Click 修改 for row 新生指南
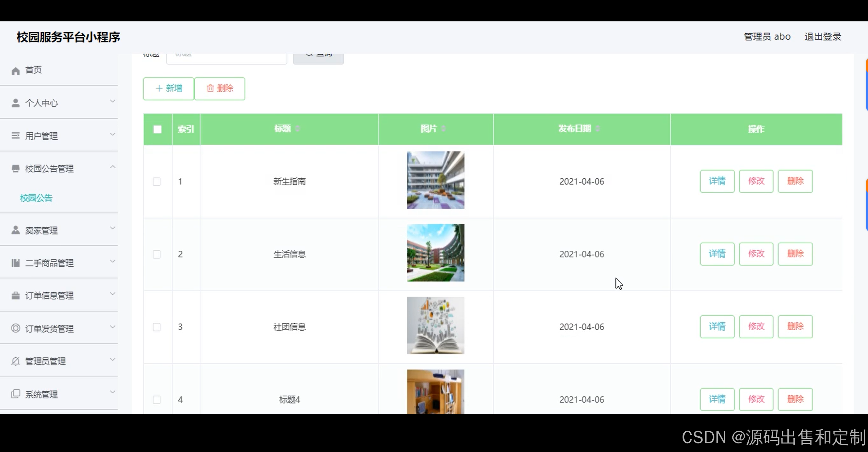 click(x=756, y=181)
